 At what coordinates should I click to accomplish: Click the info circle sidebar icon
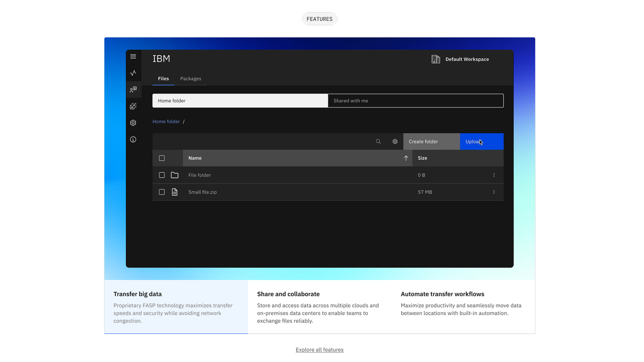click(133, 139)
